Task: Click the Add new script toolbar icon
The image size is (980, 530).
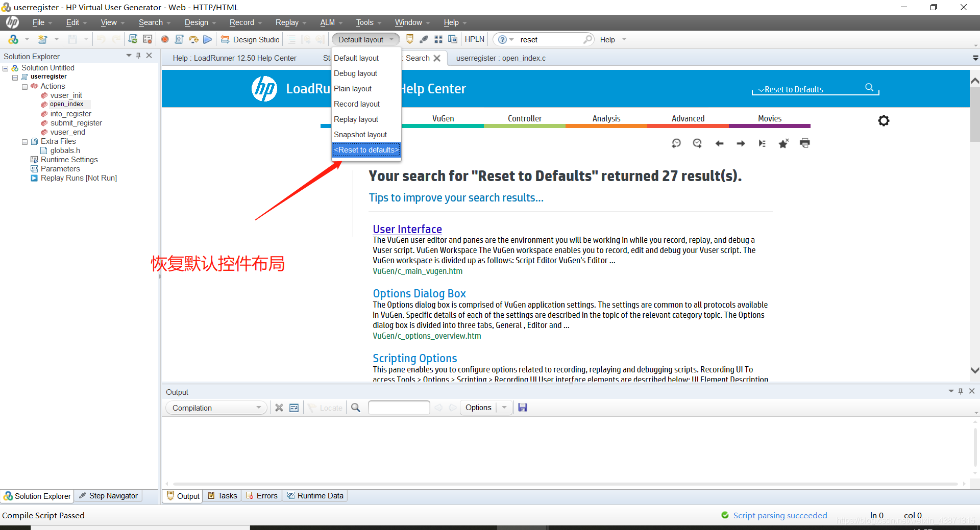Action: point(43,39)
